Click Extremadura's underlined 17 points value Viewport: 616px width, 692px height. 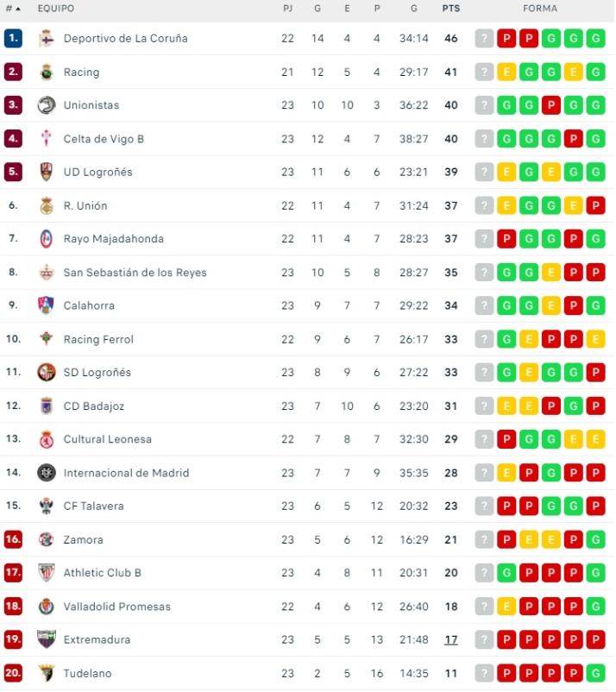(451, 640)
